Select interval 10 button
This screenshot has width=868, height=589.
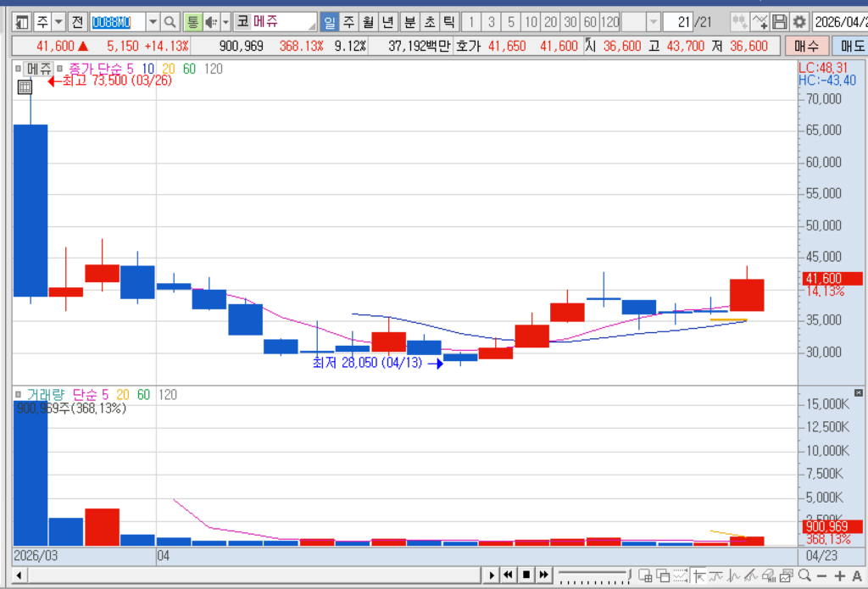[x=531, y=22]
